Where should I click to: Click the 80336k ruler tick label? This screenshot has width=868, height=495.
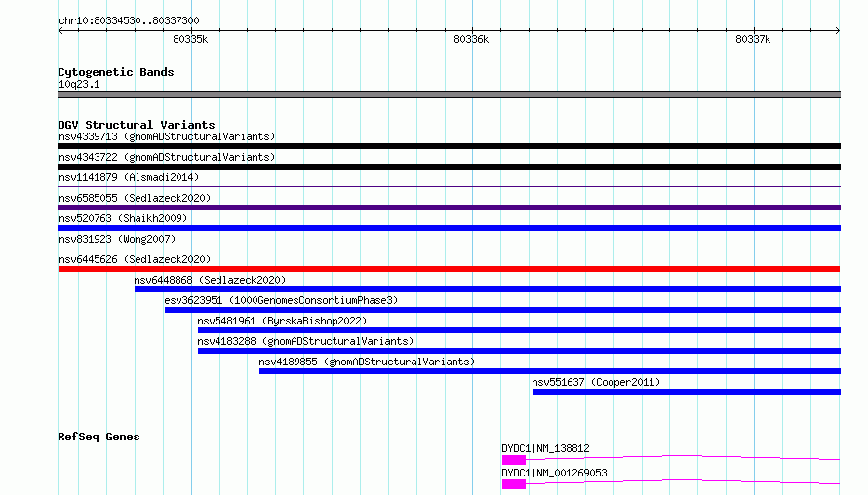471,39
